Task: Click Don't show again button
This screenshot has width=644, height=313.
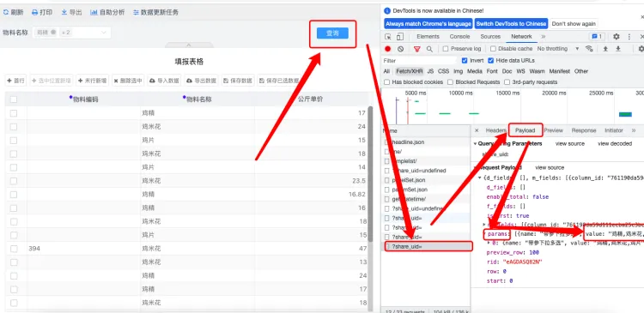Action: [574, 24]
